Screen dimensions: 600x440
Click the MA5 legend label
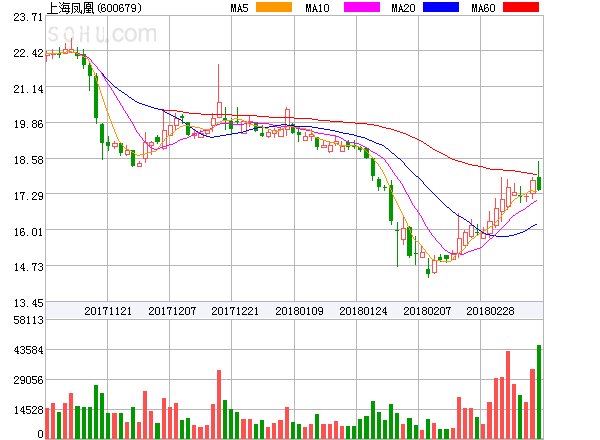[x=239, y=8]
